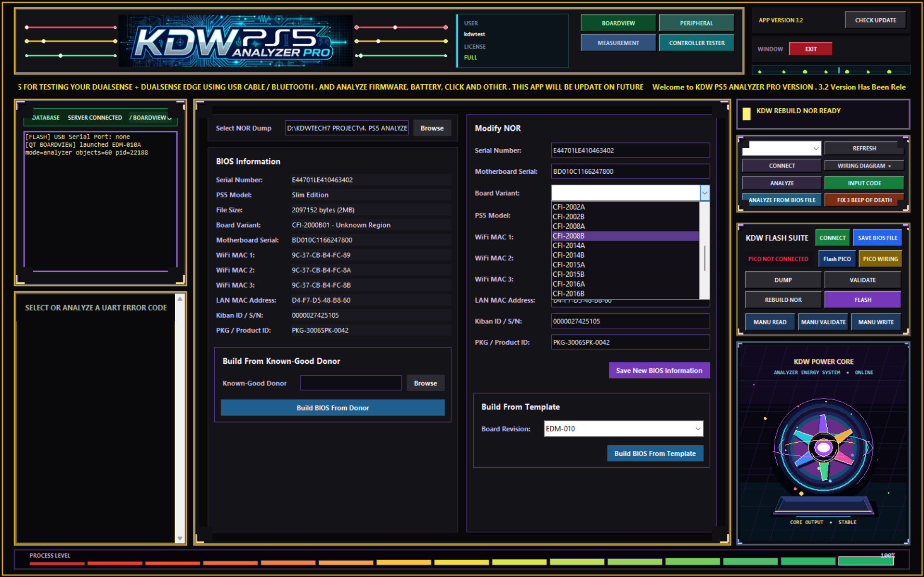Click Analyze From BIOS File

[x=781, y=200]
